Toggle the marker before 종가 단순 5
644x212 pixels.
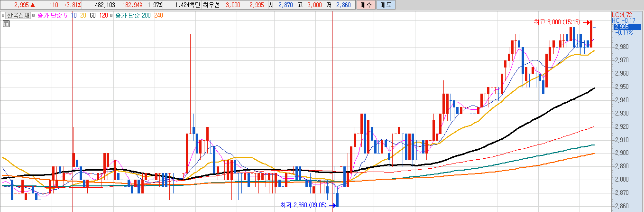coord(34,15)
